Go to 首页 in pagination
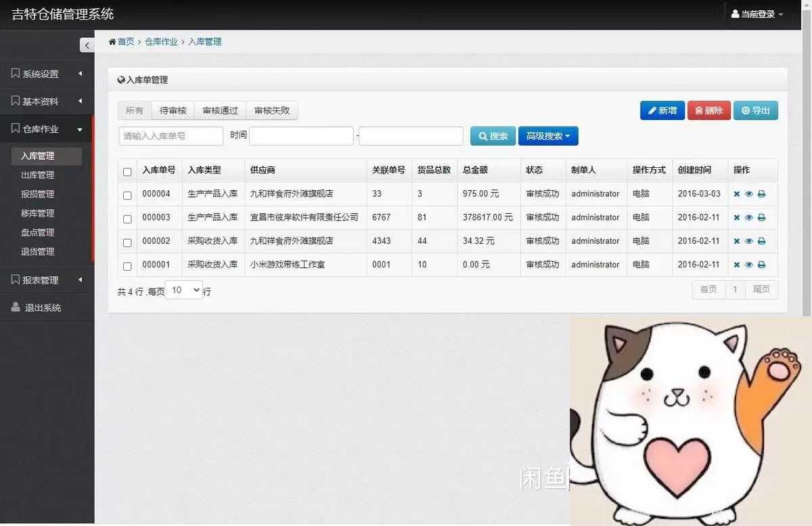 [708, 290]
